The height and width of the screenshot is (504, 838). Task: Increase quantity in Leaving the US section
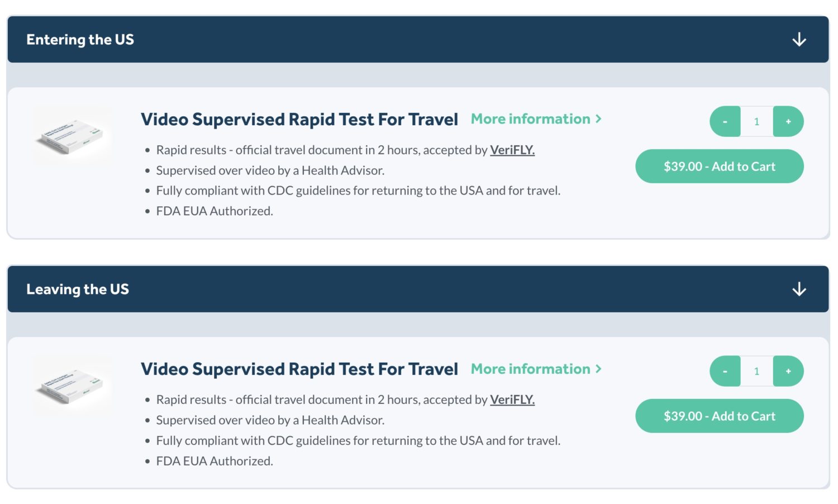[x=788, y=371]
